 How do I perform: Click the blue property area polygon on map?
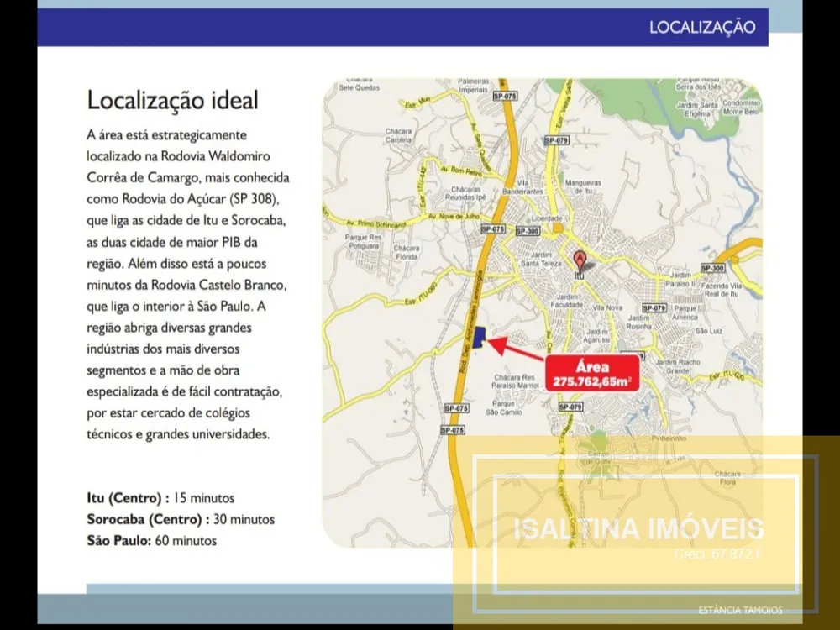pyautogui.click(x=480, y=338)
